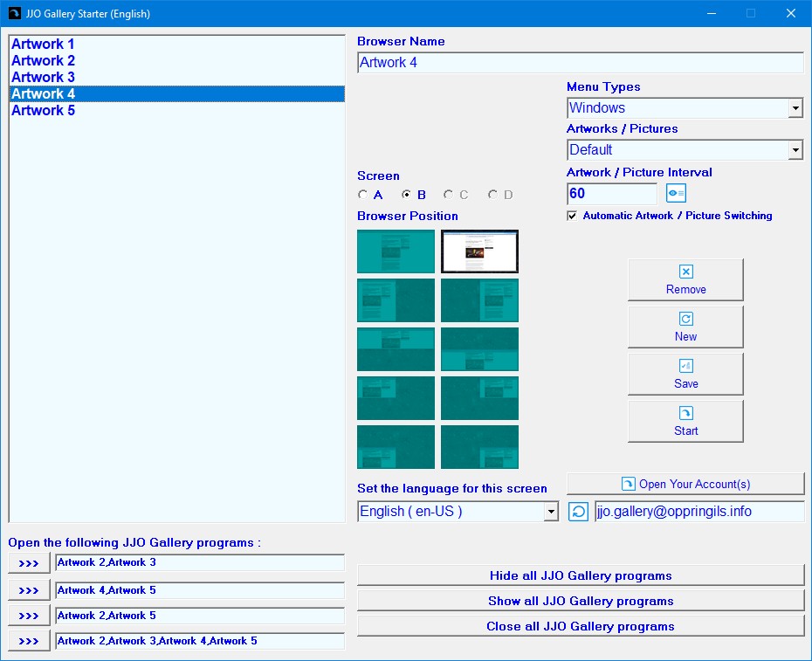
Task: Select Screen A radio button
Action: tap(363, 195)
